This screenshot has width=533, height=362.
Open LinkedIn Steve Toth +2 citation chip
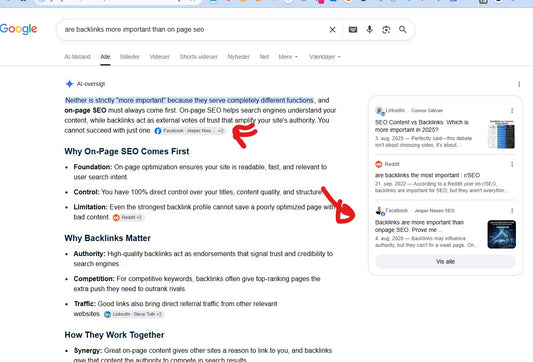click(134, 314)
